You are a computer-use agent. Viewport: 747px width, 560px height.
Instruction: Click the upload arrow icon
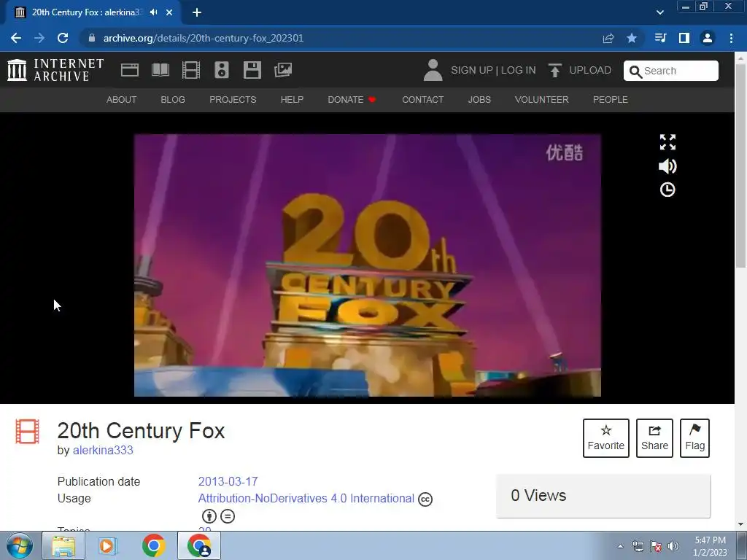554,70
